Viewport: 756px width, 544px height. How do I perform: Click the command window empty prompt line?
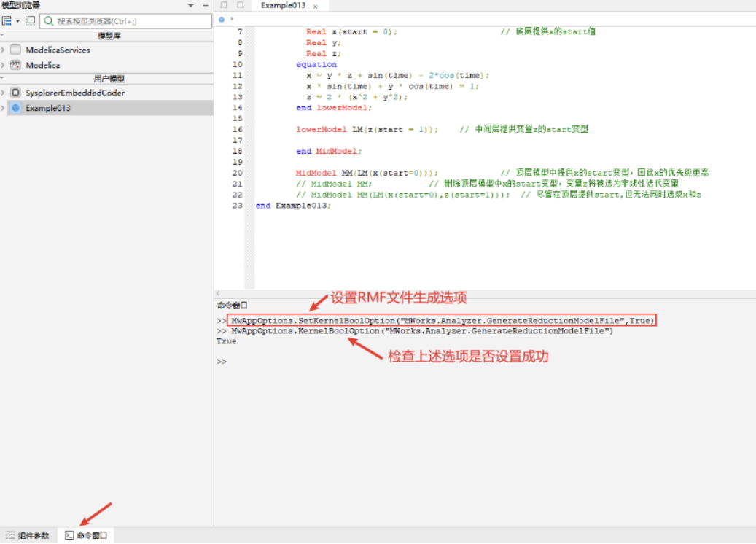tap(222, 362)
